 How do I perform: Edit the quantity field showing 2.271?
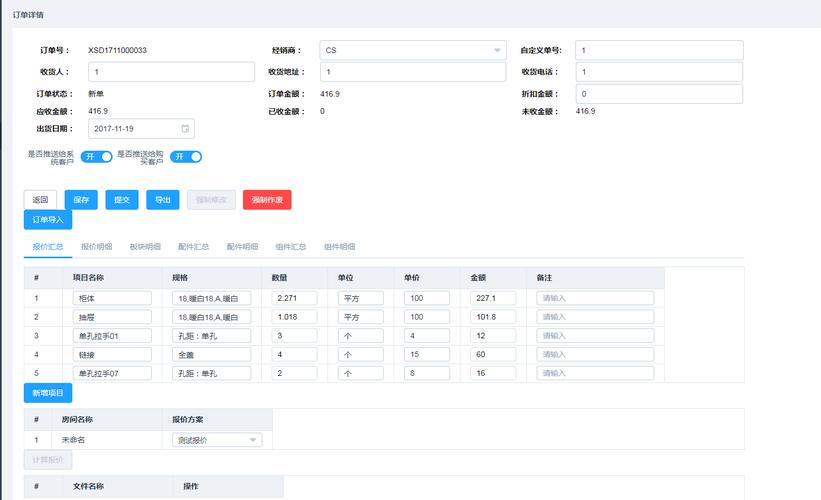click(294, 298)
